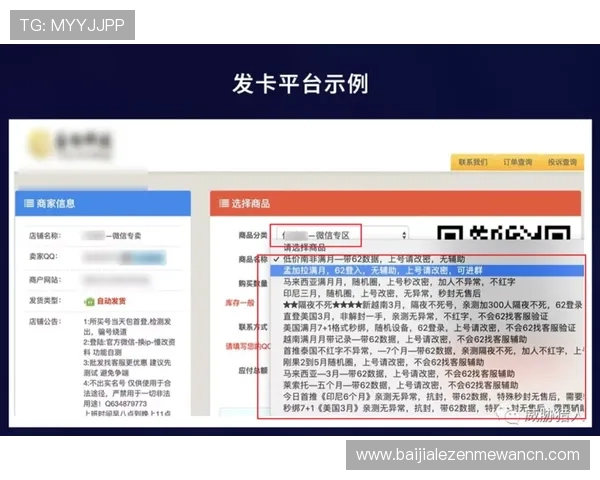Click the 库存一般 stock status text

240,303
